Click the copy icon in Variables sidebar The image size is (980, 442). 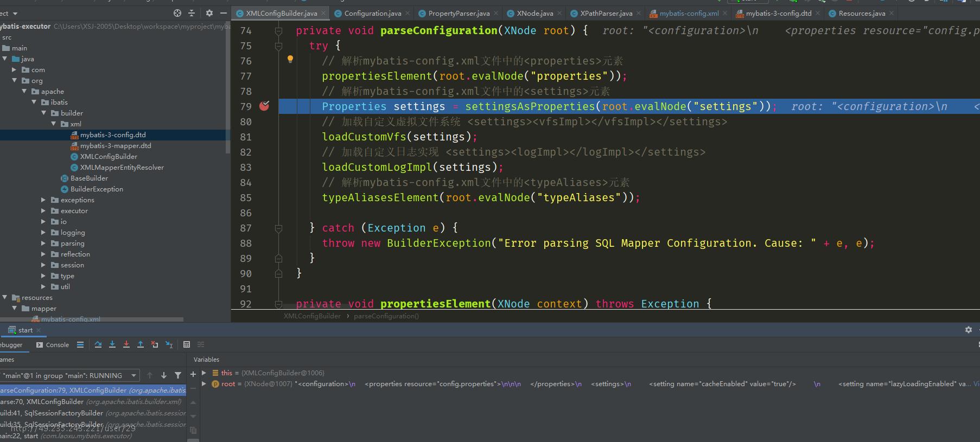tap(193, 431)
